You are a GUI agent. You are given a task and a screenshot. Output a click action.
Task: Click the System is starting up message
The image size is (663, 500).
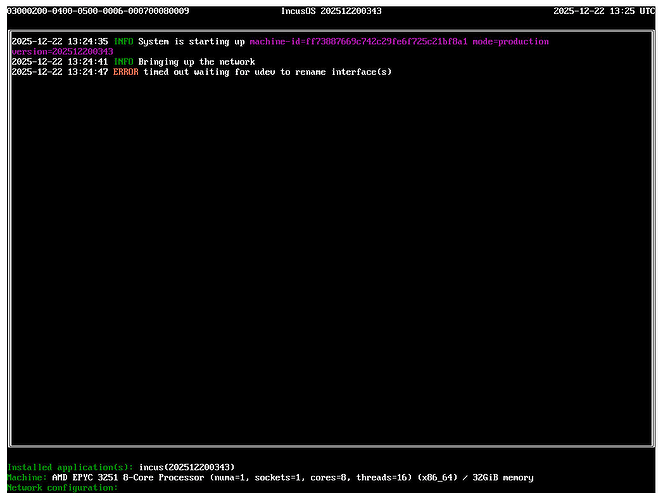pos(191,42)
